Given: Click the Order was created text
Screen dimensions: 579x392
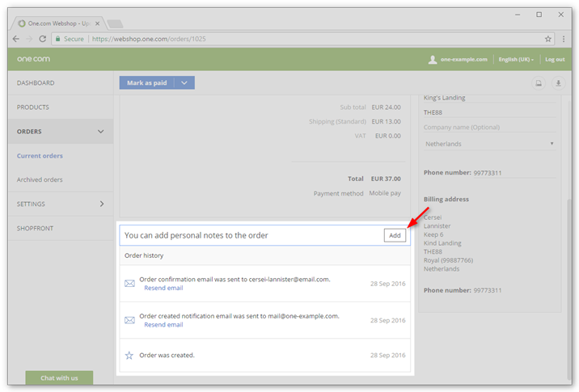Looking at the screenshot, I should [x=167, y=355].
